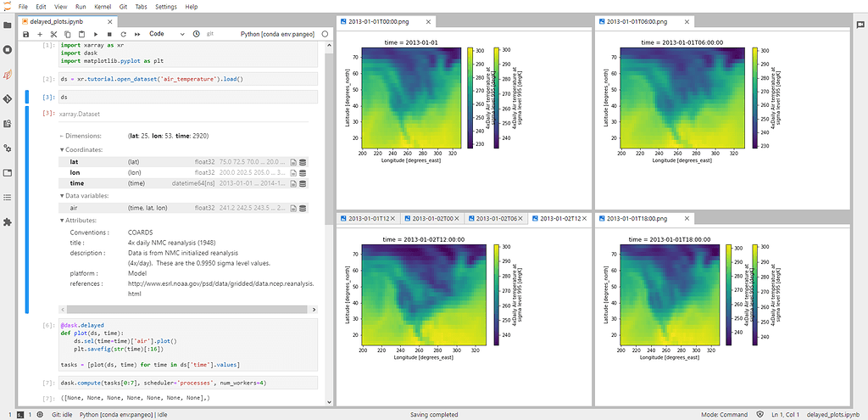Open the extension manager puzzle icon
868x420 pixels.
(x=8, y=221)
